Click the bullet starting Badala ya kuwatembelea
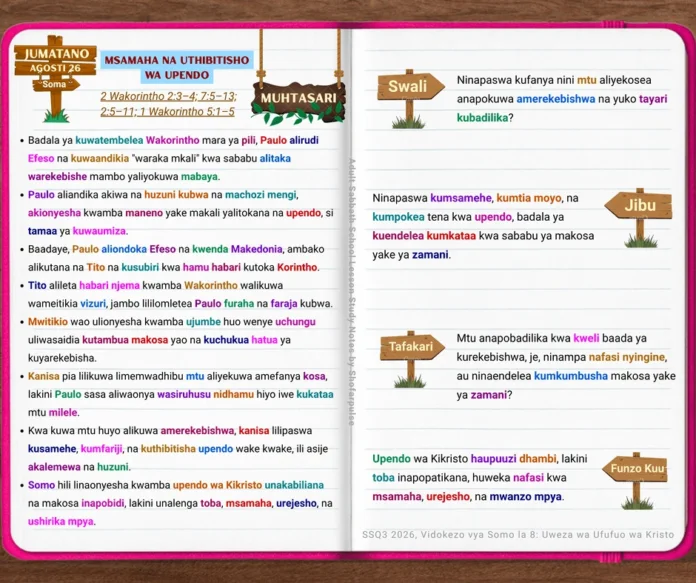 coord(173,158)
